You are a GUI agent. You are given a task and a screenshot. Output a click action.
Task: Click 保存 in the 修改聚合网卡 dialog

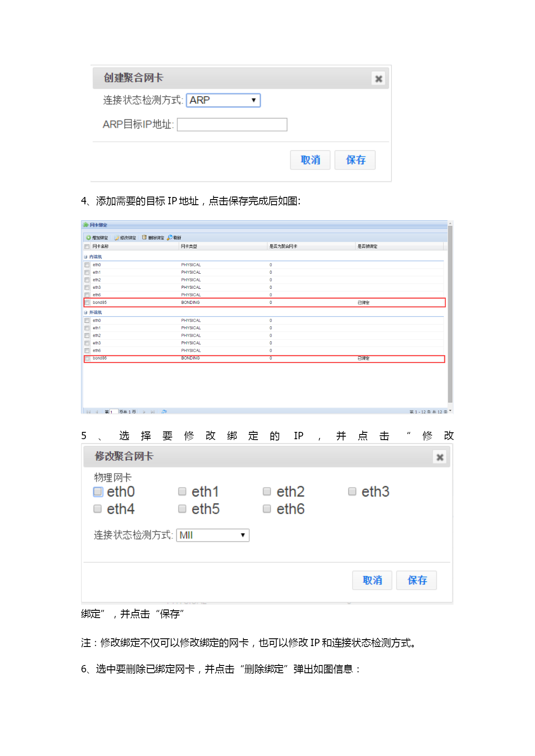(x=417, y=580)
